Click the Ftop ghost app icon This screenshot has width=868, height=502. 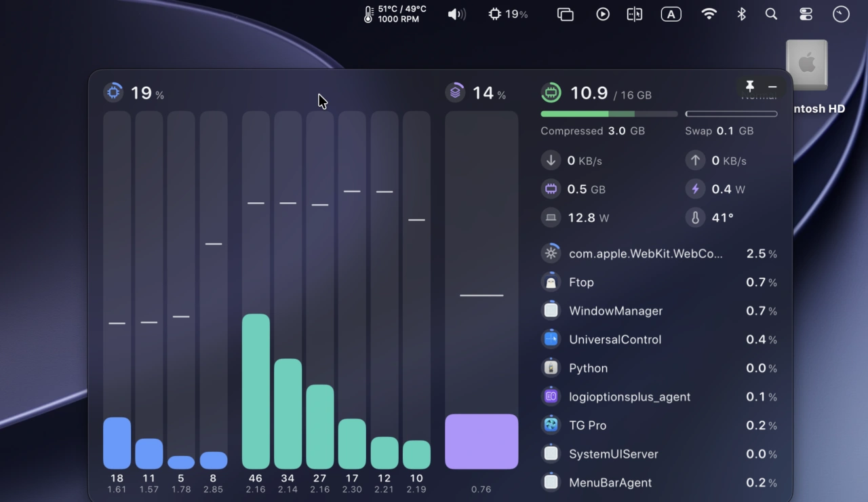[x=551, y=282]
